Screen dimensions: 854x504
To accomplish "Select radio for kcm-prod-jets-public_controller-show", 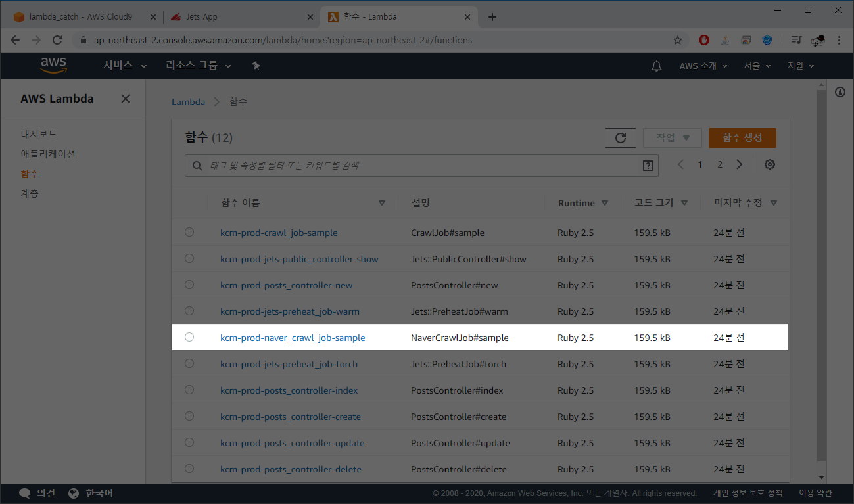I will (x=189, y=258).
